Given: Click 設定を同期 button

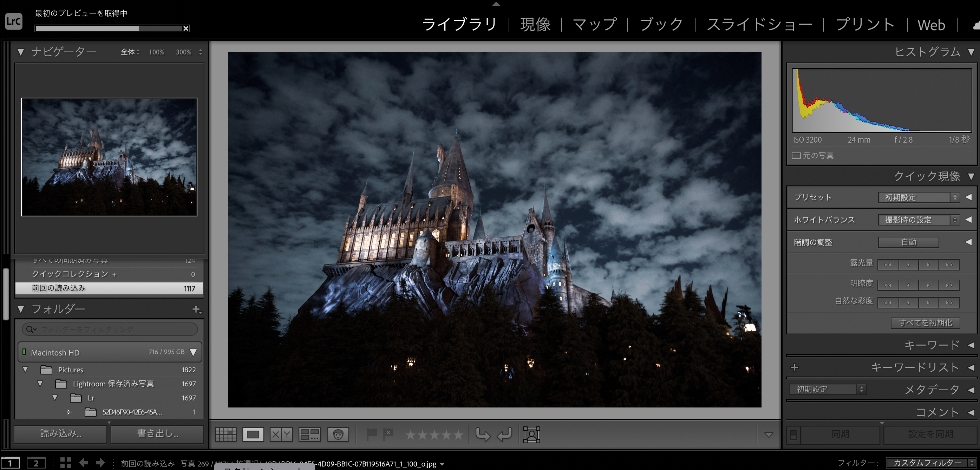Looking at the screenshot, I should point(930,434).
